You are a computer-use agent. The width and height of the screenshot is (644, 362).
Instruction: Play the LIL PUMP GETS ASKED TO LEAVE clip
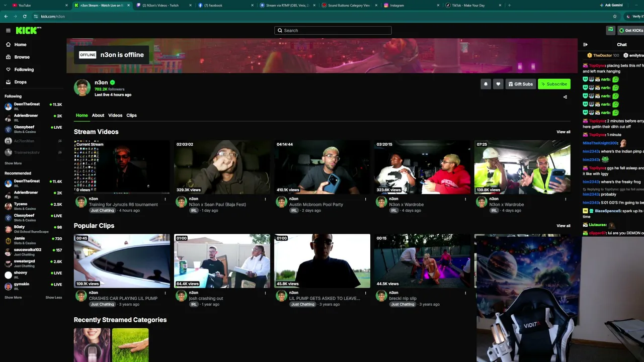point(322,261)
